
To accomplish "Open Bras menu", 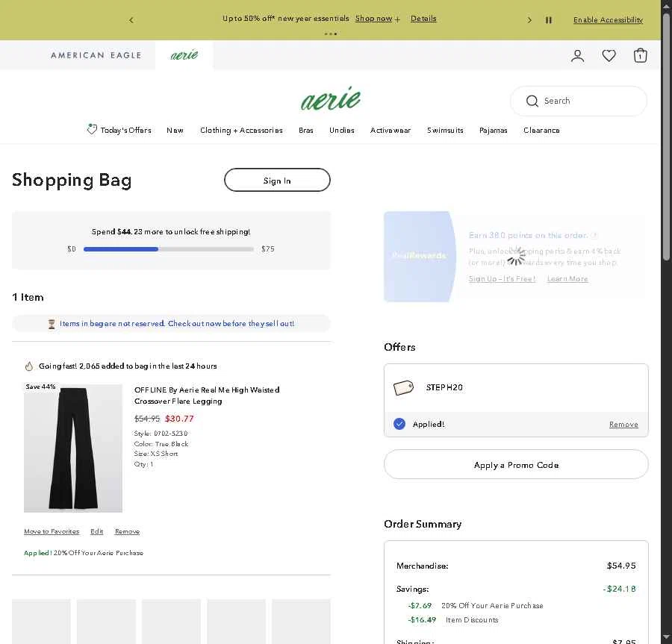I will (306, 130).
